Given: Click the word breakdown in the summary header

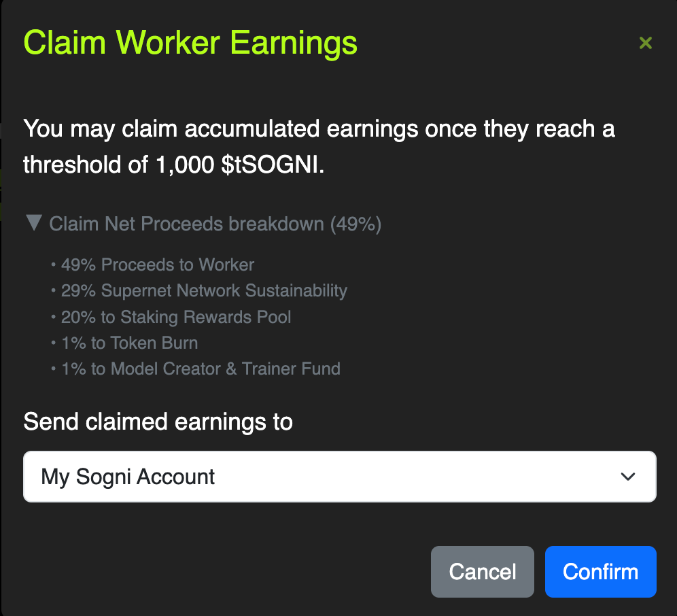Looking at the screenshot, I should (x=277, y=224).
